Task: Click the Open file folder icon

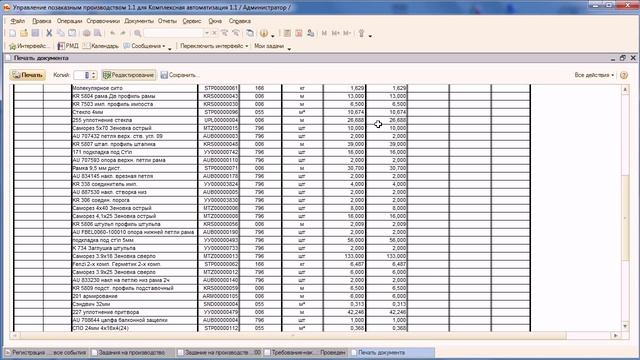Action: pos(24,33)
